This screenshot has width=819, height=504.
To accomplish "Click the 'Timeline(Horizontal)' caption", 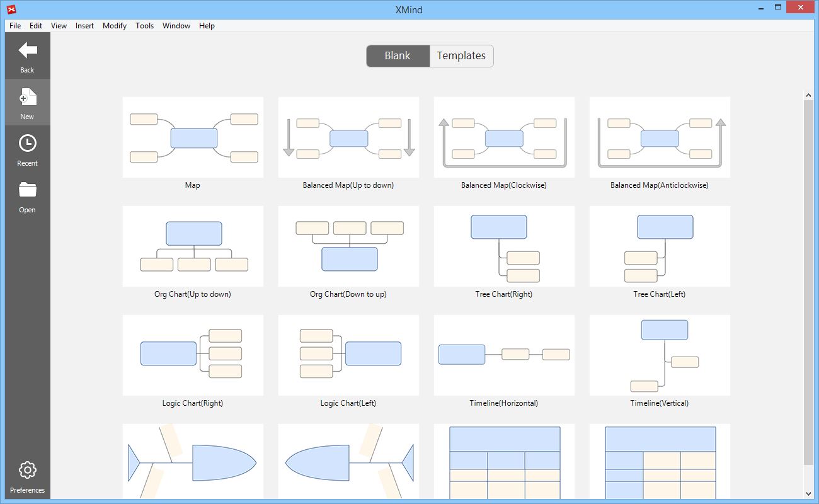I will [504, 403].
